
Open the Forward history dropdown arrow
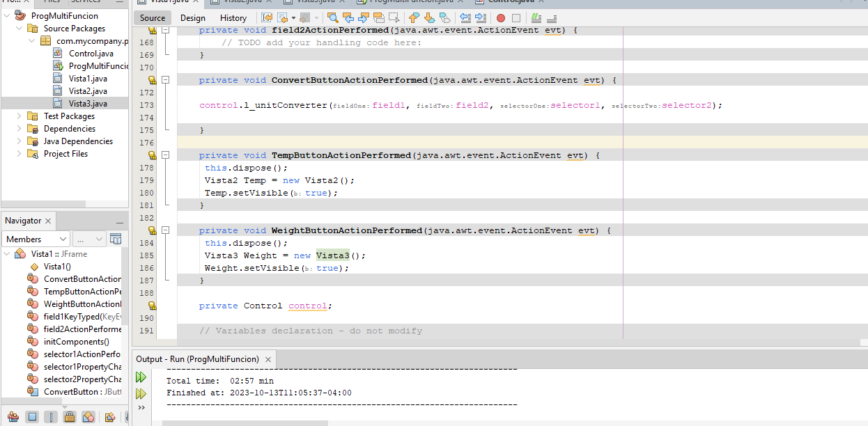[316, 18]
